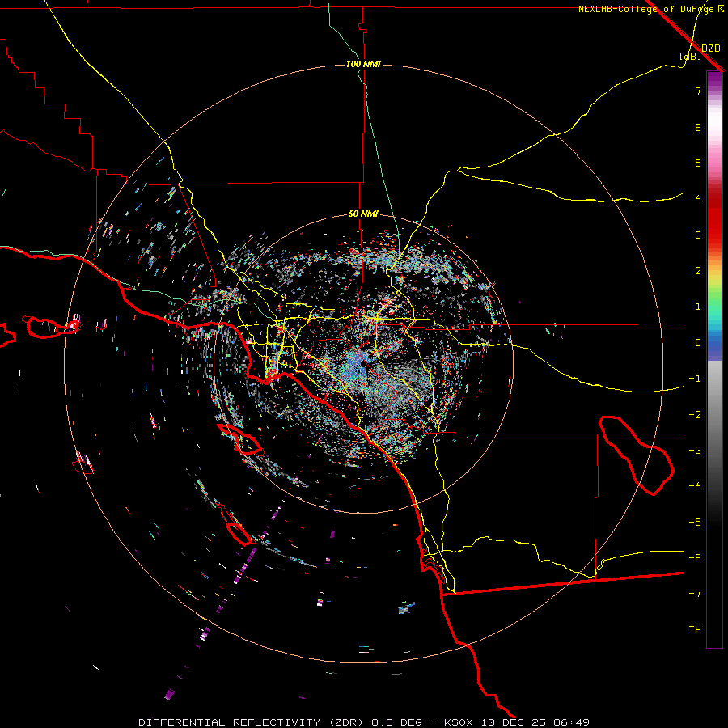Click the 5 dB scale label
This screenshot has height=728, width=728.
pos(698,163)
